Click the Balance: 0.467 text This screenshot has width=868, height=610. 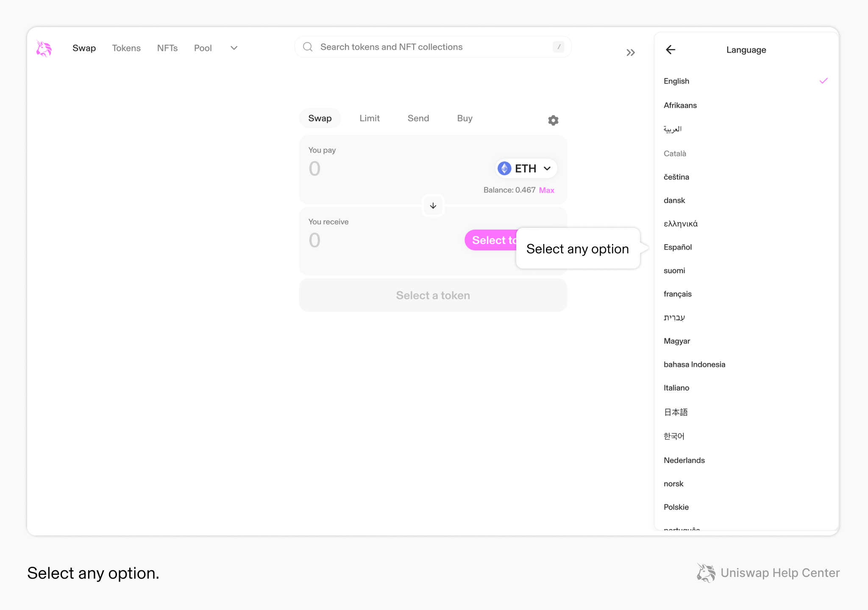[509, 190]
